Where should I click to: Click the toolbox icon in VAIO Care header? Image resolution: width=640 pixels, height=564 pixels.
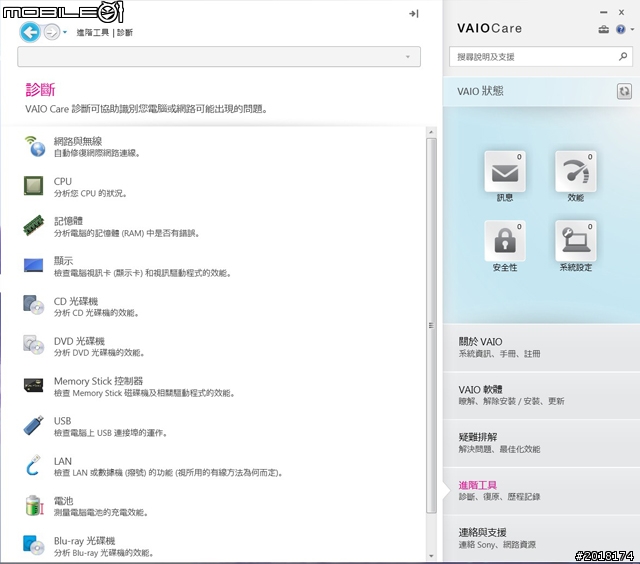coord(604,29)
